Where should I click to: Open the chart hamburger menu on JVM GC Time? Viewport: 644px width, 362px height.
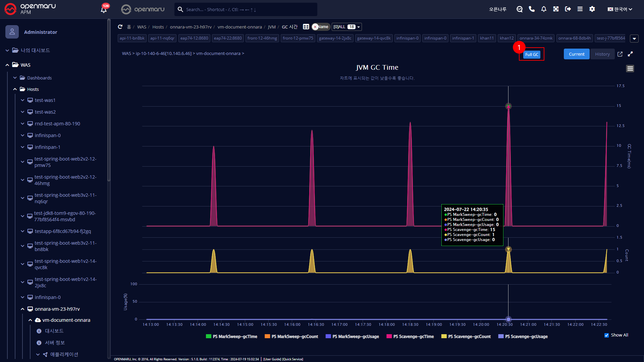[630, 69]
